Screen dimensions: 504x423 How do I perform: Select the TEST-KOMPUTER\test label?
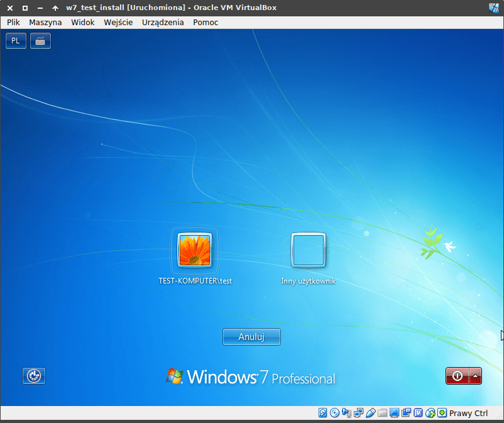point(195,280)
